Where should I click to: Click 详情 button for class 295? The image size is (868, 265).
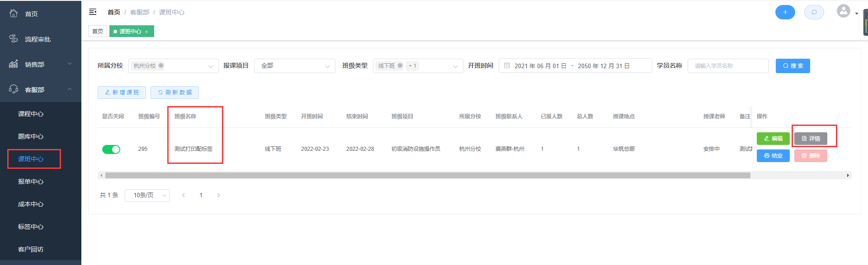811,139
